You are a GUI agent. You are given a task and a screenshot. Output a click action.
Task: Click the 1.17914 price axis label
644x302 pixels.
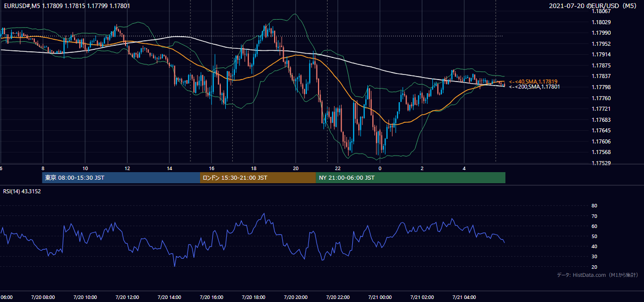[601, 55]
